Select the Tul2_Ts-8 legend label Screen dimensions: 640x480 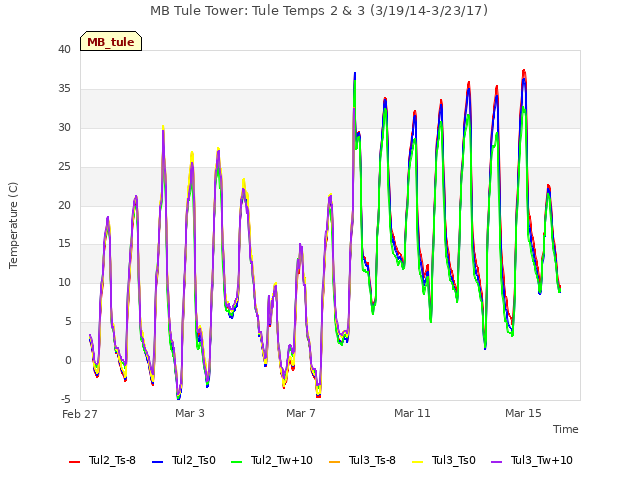(112, 461)
